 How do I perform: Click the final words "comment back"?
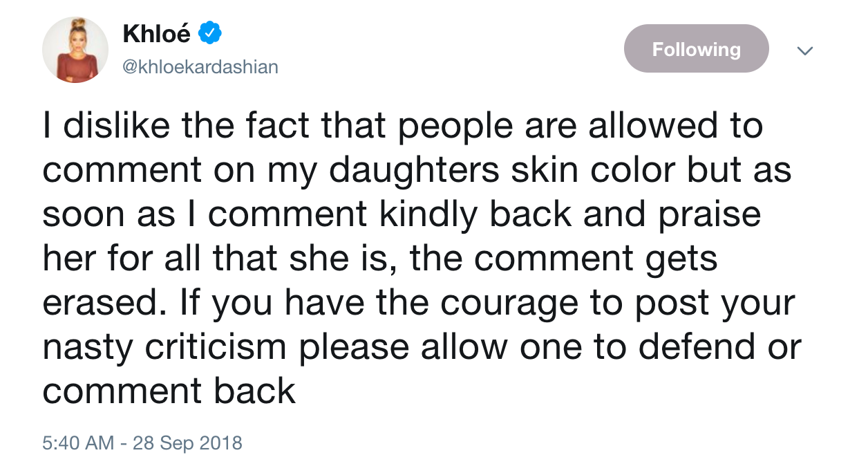tap(169, 391)
